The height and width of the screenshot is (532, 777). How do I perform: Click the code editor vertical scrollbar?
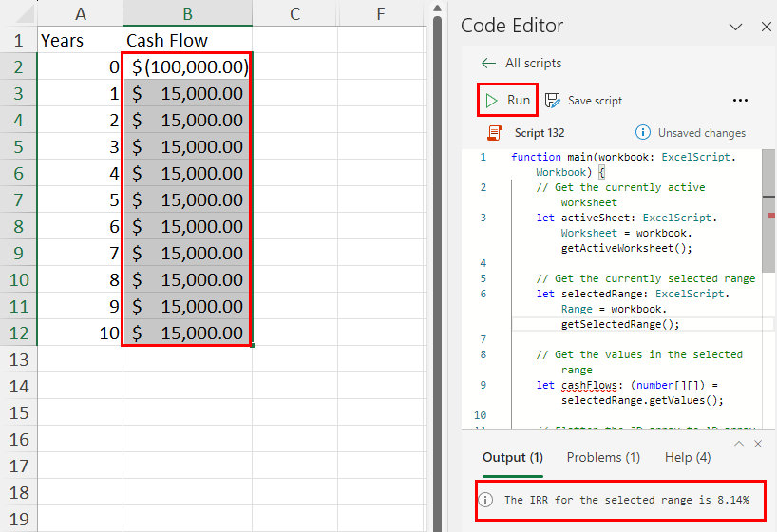point(768,211)
